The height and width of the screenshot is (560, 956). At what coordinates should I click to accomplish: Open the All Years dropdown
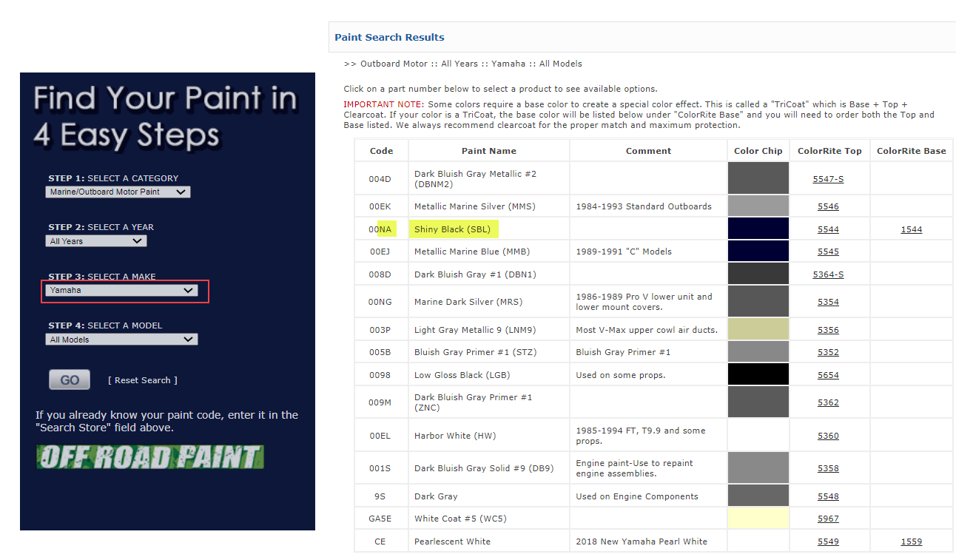(96, 241)
